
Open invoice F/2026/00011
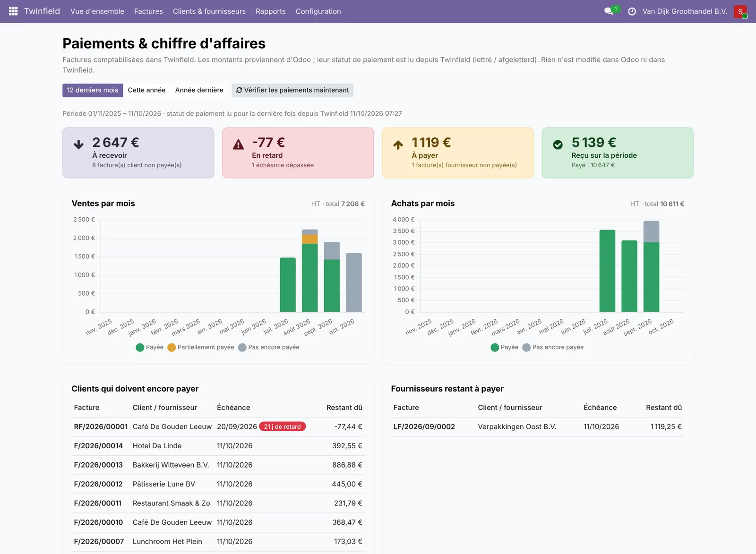pos(98,503)
